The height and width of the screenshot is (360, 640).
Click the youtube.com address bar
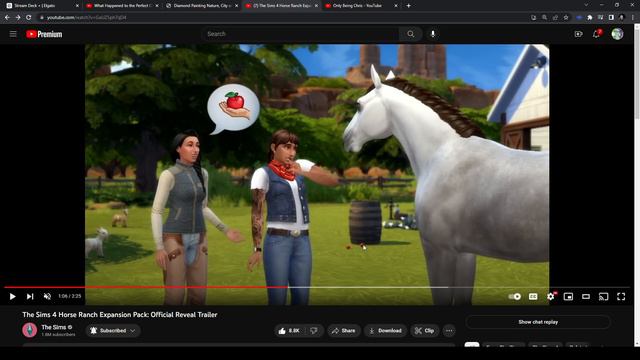(282, 18)
